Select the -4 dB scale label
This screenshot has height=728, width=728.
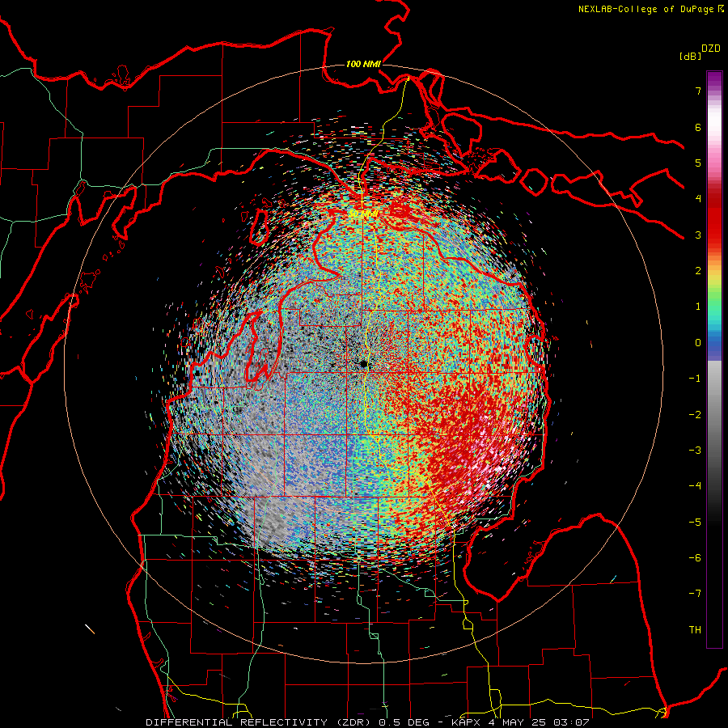click(695, 486)
